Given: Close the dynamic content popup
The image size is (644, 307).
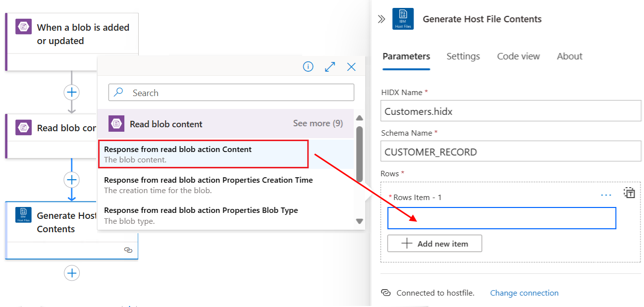Looking at the screenshot, I should [351, 66].
